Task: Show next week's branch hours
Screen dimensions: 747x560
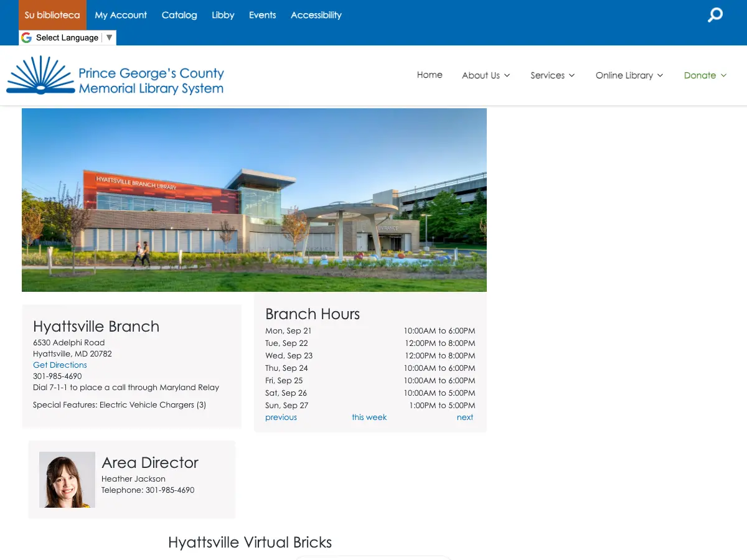Action: [x=465, y=418]
